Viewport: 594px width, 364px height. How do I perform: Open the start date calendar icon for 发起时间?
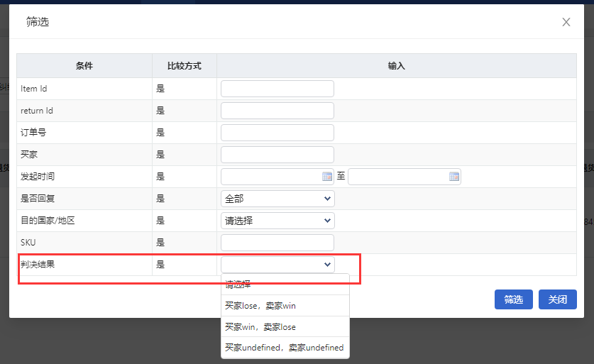(x=327, y=177)
